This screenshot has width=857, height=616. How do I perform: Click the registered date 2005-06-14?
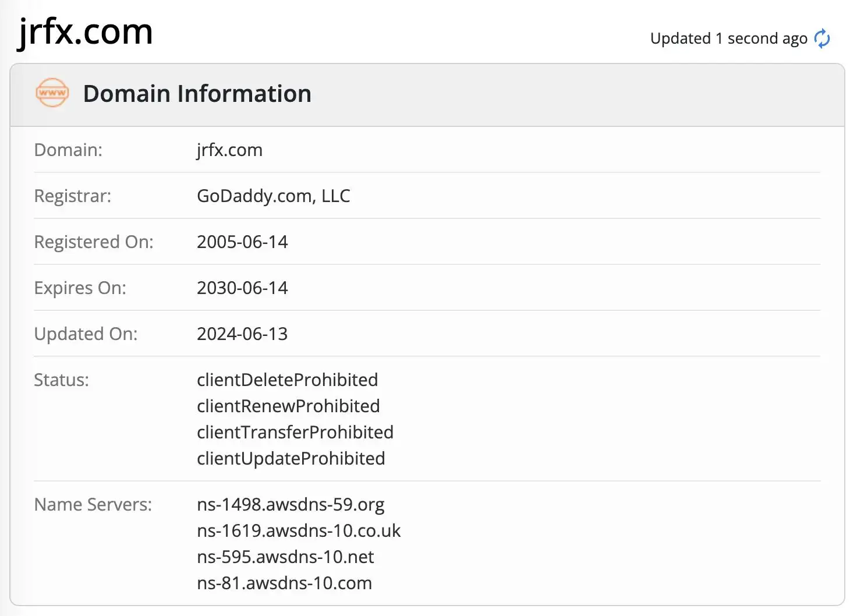(x=242, y=242)
